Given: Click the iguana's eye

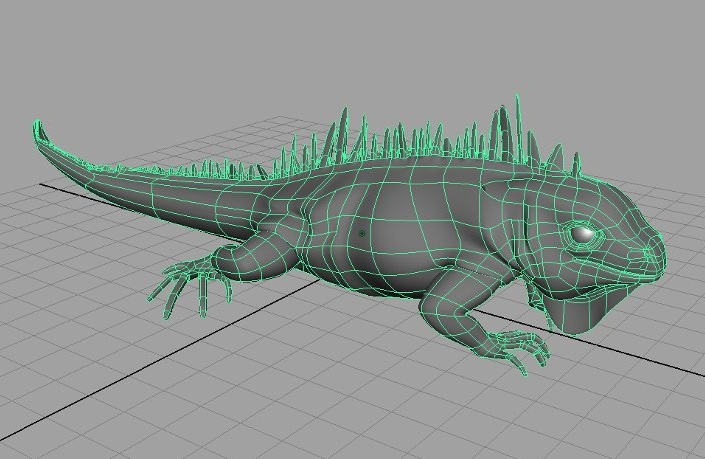Looking at the screenshot, I should [582, 235].
